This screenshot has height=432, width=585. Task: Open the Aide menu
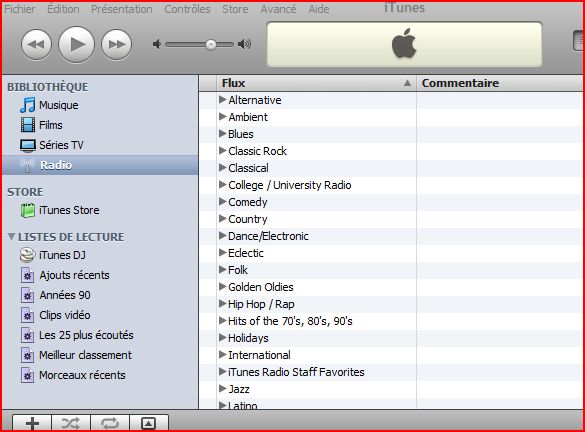(x=319, y=9)
